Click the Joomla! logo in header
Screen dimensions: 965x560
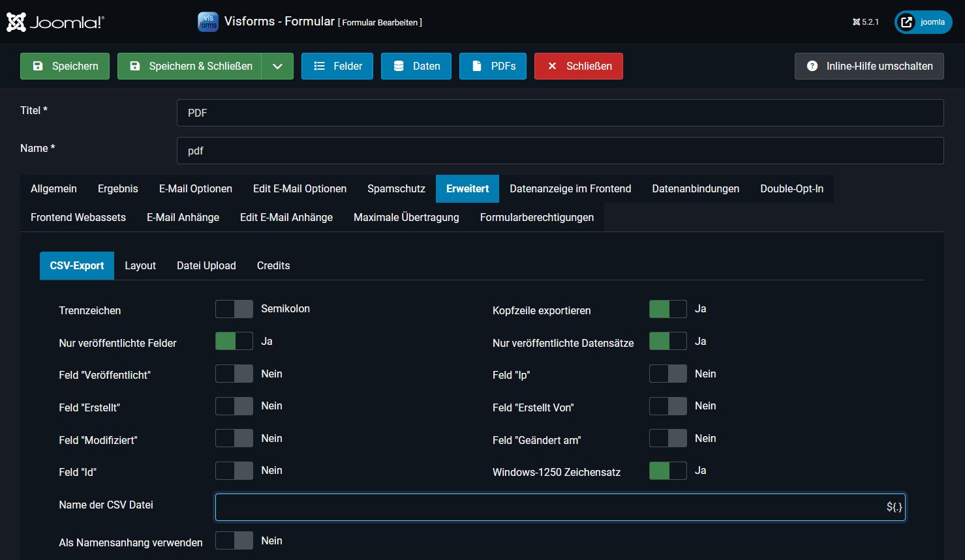[x=55, y=22]
